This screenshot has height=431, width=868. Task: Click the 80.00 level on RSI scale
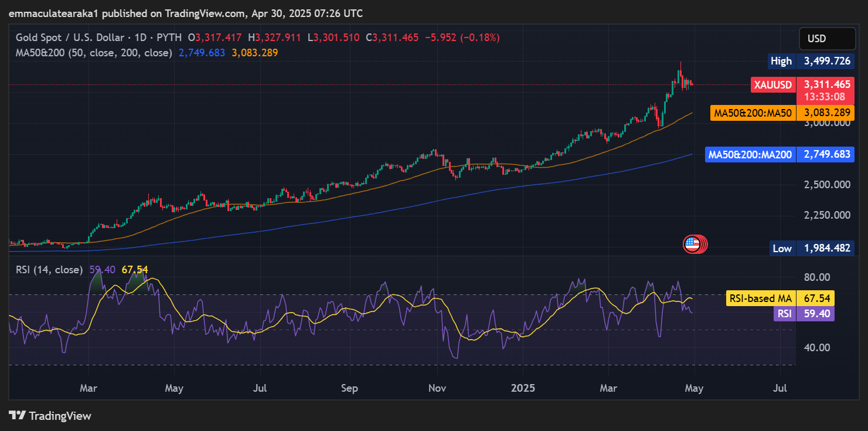[x=816, y=277]
